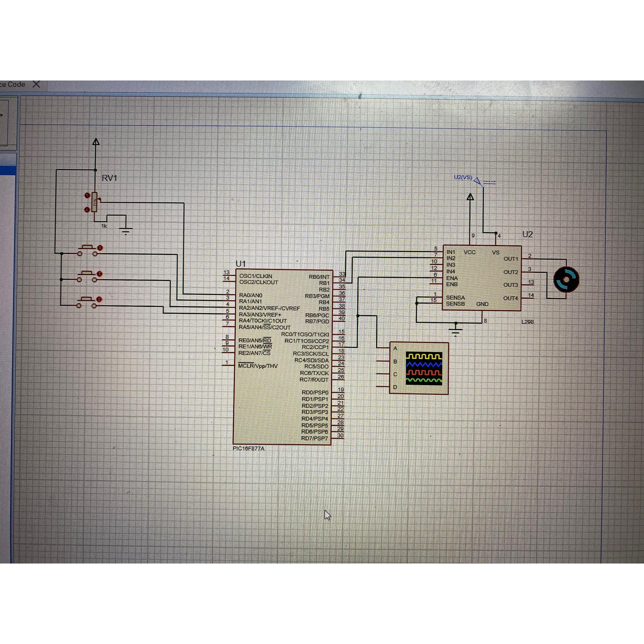Switch to the Source Code tab
The height and width of the screenshot is (644, 644).
tap(13, 84)
